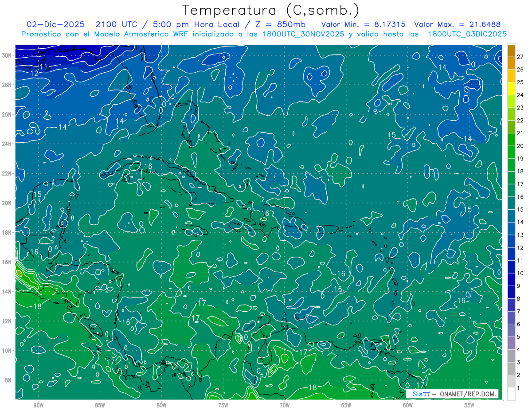This screenshot has width=532, height=411.
Task: Click the '27' label on the color scale
Action: tap(520, 56)
